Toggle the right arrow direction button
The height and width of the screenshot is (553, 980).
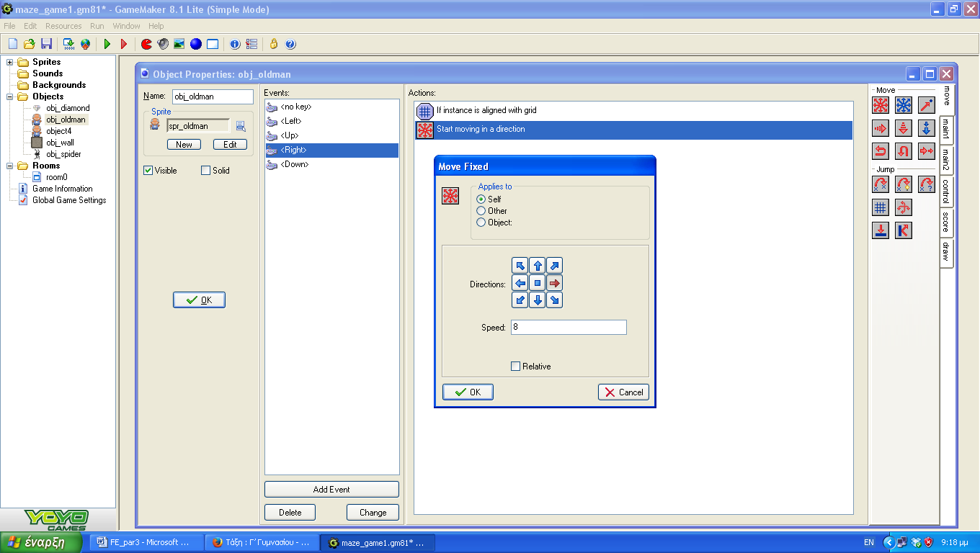click(x=554, y=283)
